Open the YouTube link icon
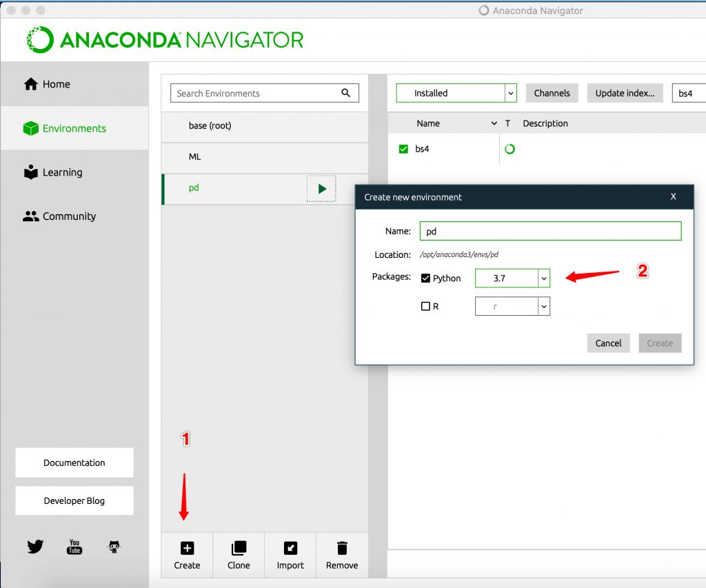 74,547
